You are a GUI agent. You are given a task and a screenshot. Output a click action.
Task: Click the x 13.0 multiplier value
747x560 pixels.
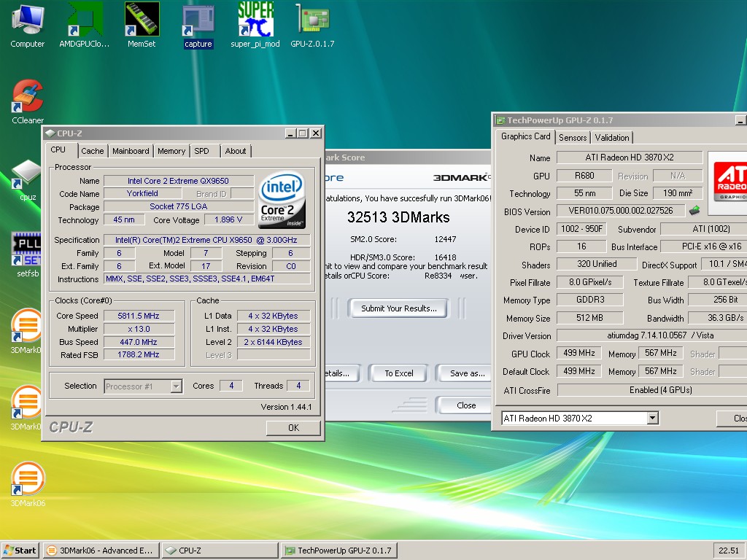pyautogui.click(x=139, y=329)
